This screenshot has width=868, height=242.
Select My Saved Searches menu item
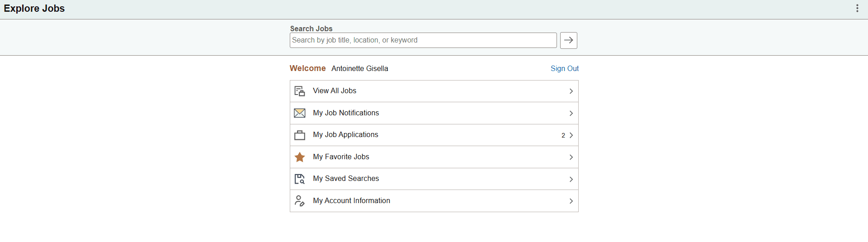pos(346,179)
